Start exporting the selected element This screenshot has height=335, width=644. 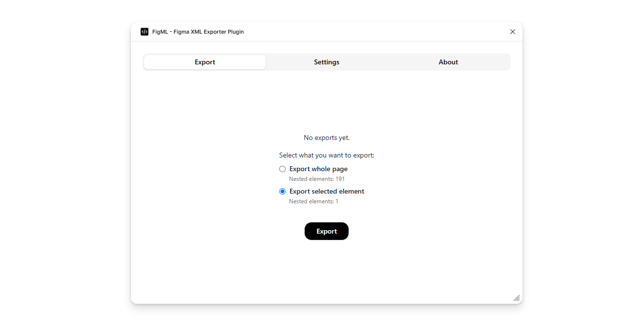click(x=326, y=231)
